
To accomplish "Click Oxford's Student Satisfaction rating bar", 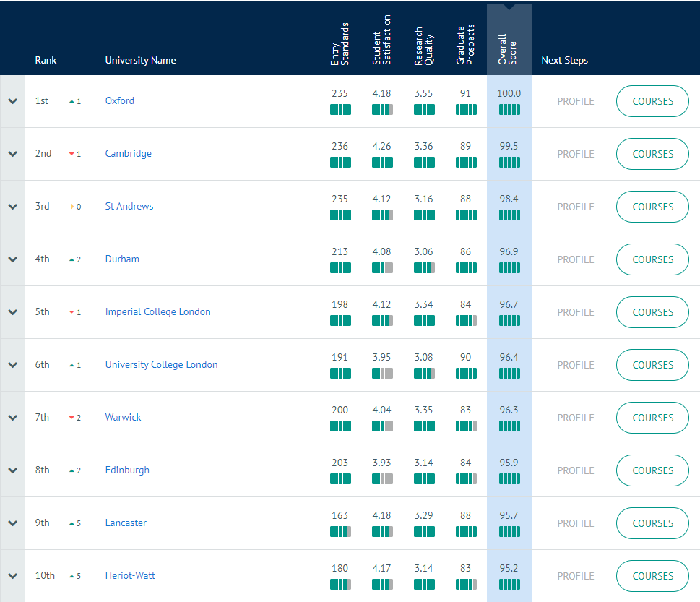I will 382,110.
